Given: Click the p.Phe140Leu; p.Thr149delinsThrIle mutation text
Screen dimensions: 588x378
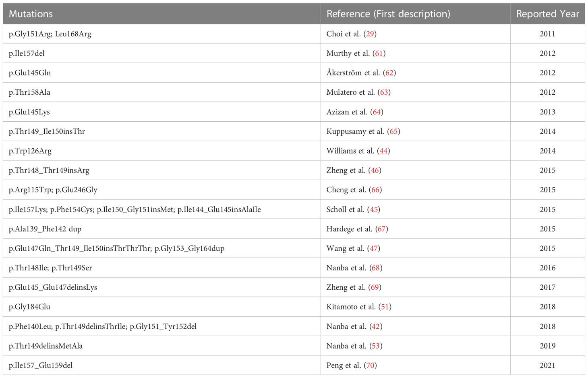Looking at the screenshot, I should click(x=103, y=326).
